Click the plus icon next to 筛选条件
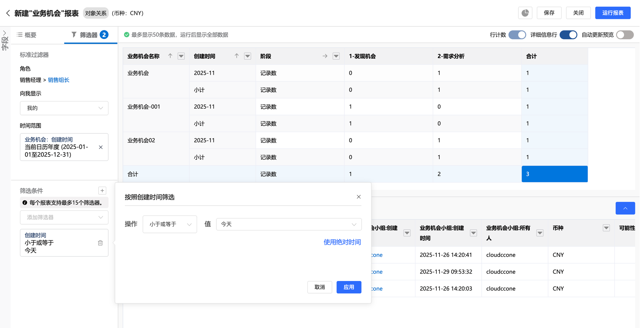The width and height of the screenshot is (644, 328). (x=102, y=191)
